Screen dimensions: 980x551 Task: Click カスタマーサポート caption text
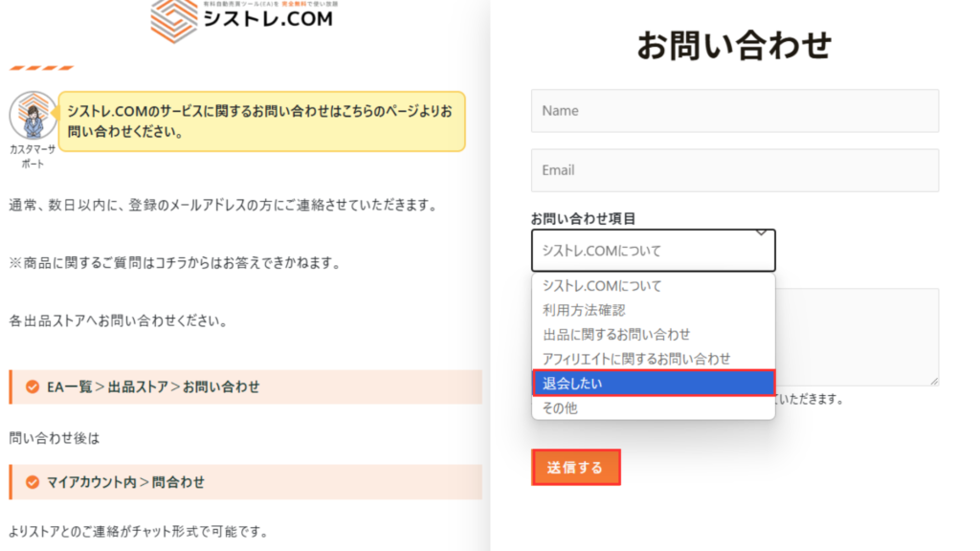(x=33, y=156)
